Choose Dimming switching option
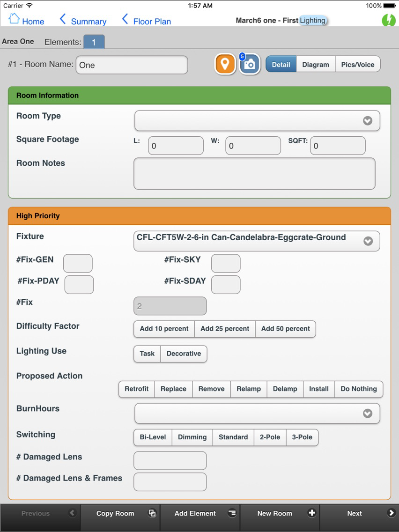 [x=192, y=437]
